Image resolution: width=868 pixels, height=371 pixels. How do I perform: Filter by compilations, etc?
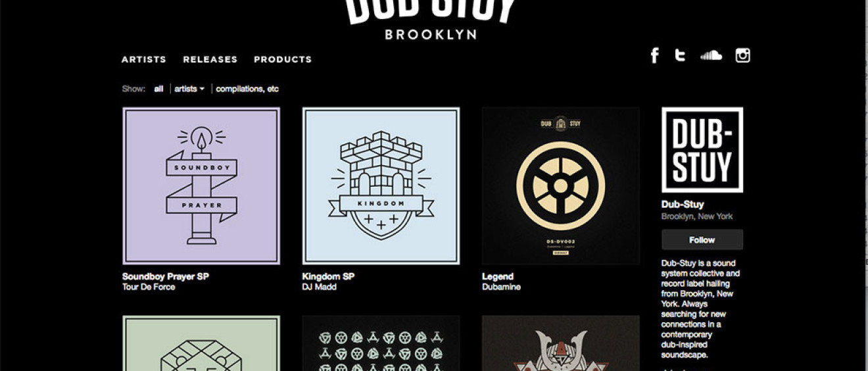click(247, 89)
